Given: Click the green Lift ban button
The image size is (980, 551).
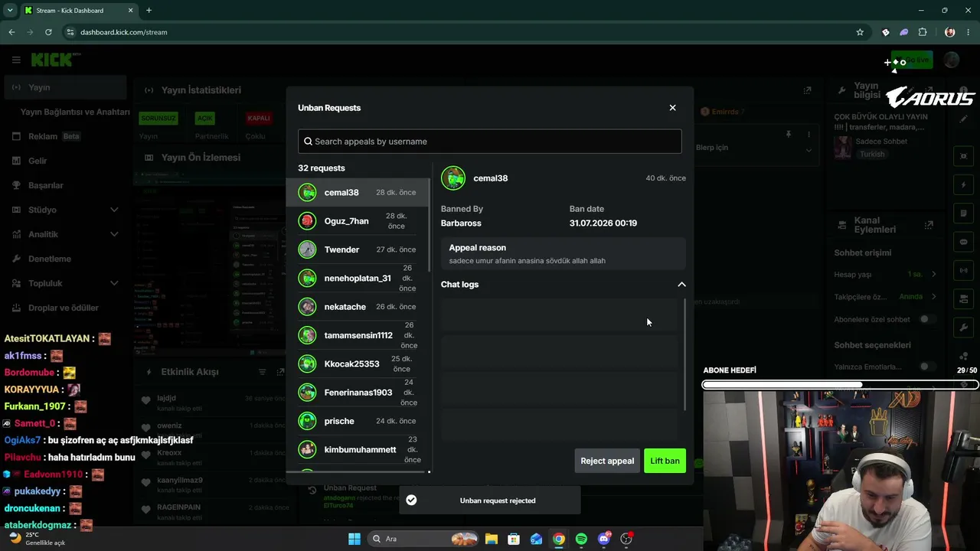Looking at the screenshot, I should [665, 461].
